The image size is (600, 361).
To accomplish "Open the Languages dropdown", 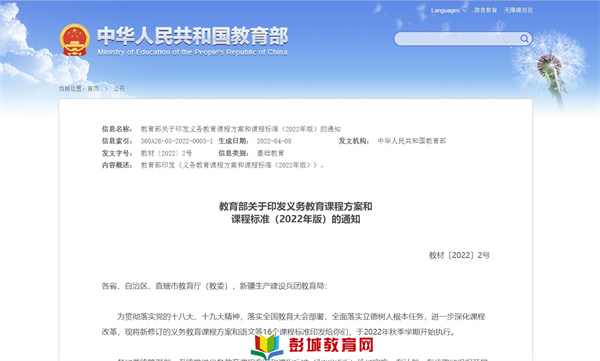I will tap(448, 10).
